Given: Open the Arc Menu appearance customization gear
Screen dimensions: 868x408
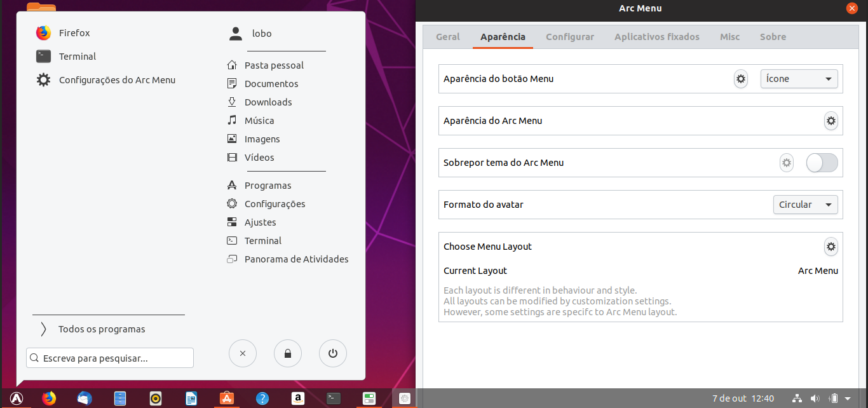Looking at the screenshot, I should [x=831, y=121].
